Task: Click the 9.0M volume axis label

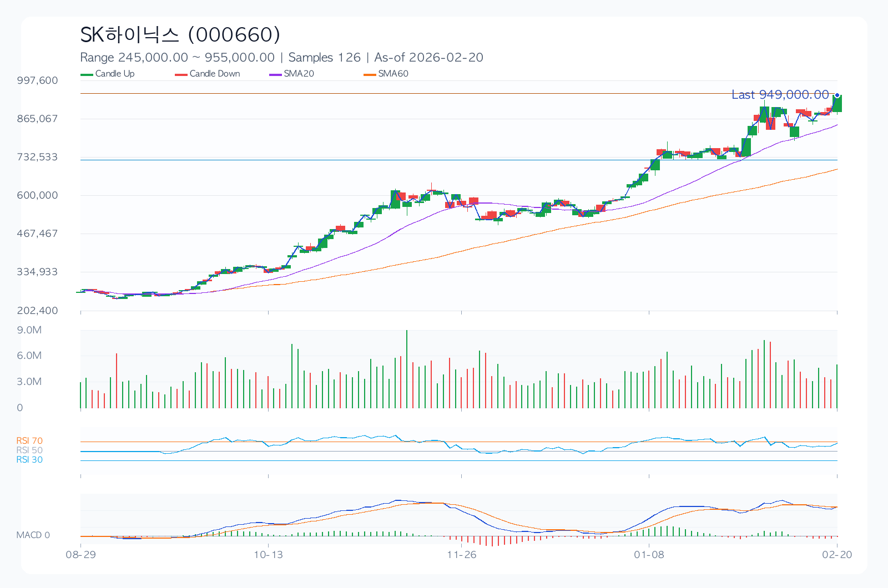Action: pyautogui.click(x=29, y=330)
